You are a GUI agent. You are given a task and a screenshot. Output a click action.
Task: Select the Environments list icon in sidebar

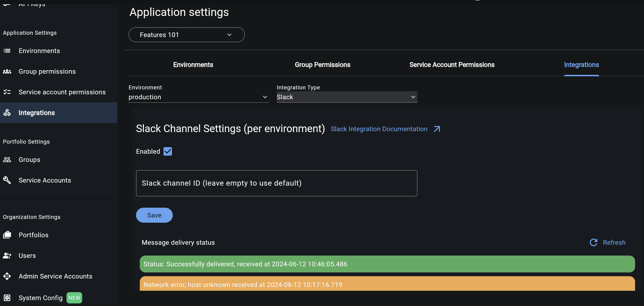(7, 50)
